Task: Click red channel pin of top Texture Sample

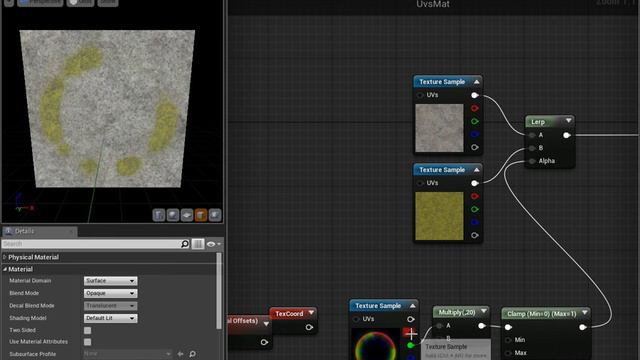Action: point(474,108)
